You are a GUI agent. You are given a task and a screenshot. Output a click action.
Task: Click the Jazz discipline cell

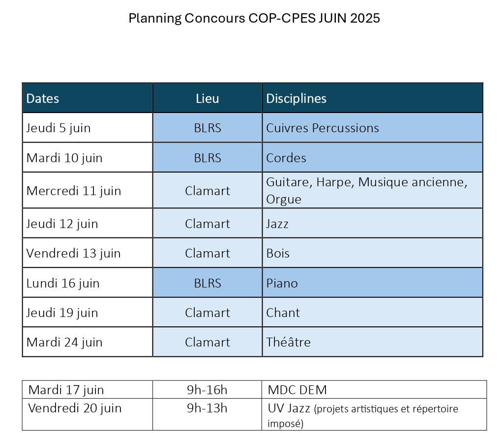[373, 223]
